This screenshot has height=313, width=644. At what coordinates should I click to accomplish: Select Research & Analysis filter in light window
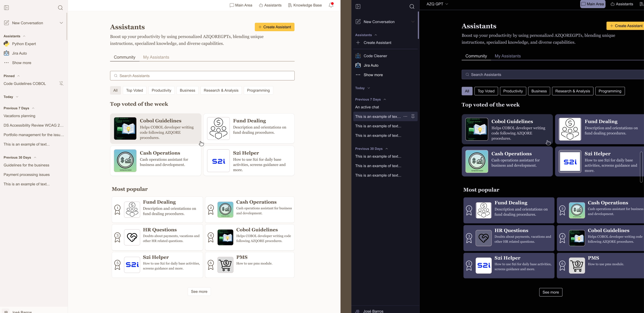[x=221, y=90]
